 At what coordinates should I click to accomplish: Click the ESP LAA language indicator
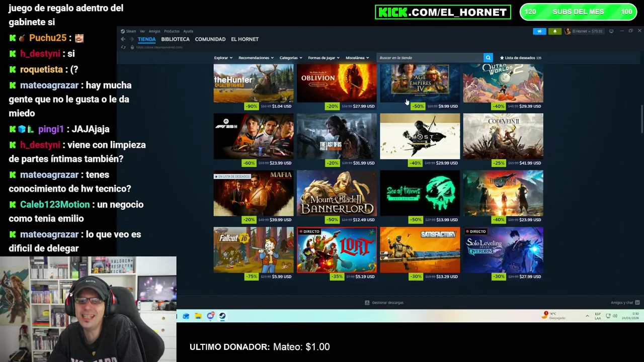coord(598,316)
